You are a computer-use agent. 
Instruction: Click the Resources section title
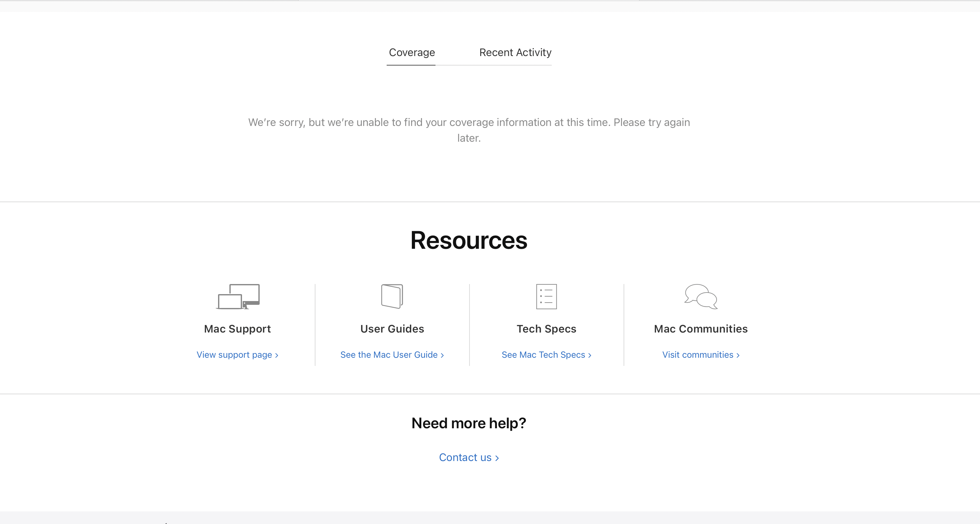[x=469, y=240]
